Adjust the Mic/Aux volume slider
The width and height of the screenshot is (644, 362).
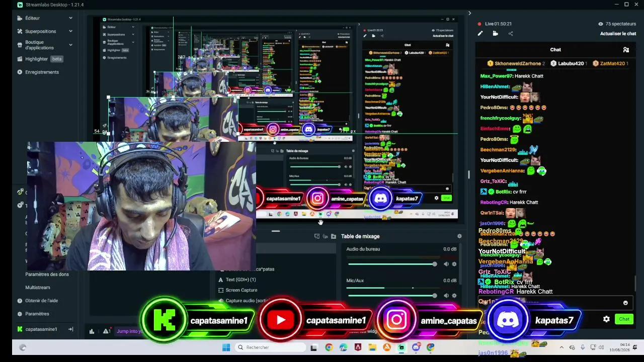(x=392, y=296)
